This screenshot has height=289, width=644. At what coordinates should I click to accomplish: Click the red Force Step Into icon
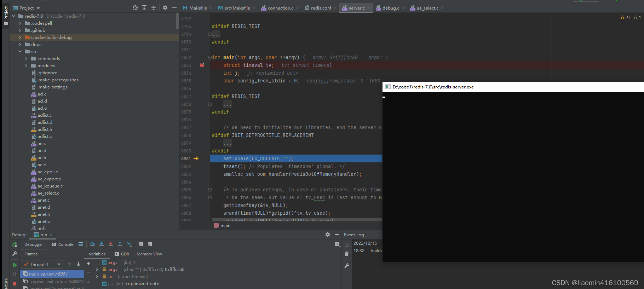tap(111, 244)
